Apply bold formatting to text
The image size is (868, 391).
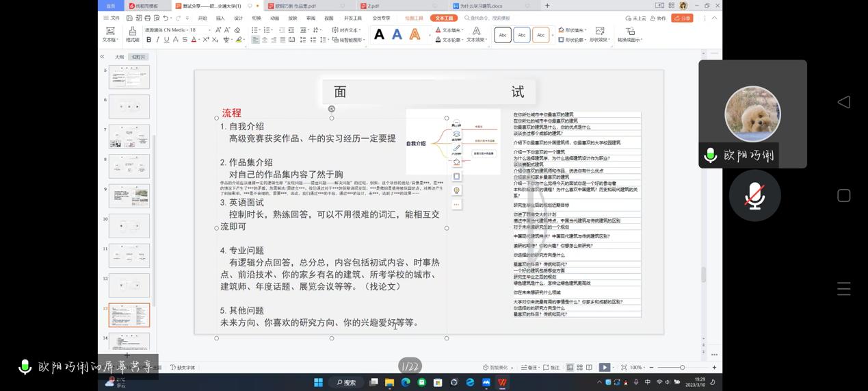click(x=148, y=40)
